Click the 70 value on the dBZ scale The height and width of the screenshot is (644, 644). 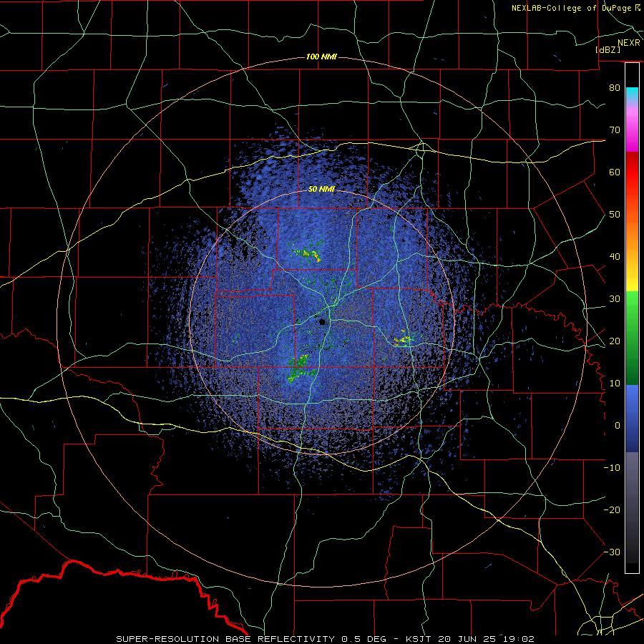[x=615, y=130]
